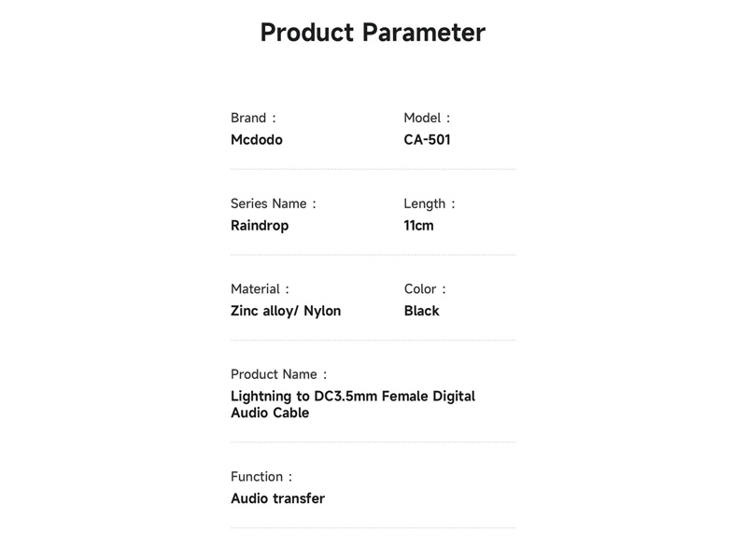Click the dotted divider below Mcdodo
The image size is (747, 560).
coord(373,169)
